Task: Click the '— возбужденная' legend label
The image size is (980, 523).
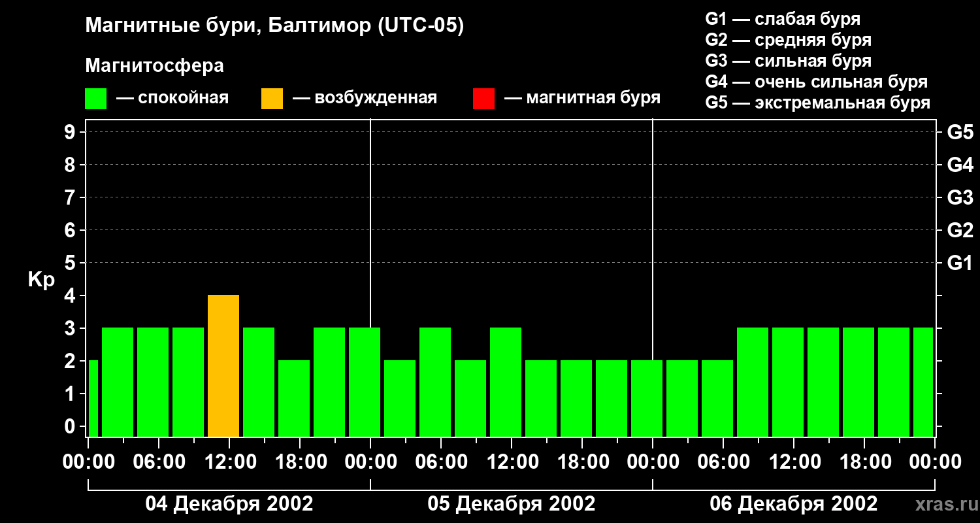Action: point(365,98)
